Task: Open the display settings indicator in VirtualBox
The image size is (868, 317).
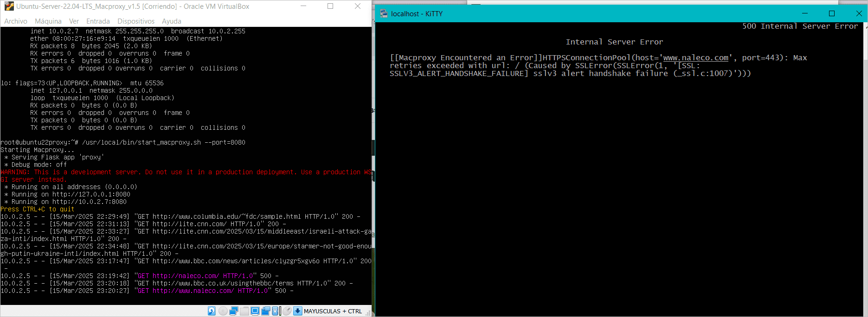Action: [255, 311]
